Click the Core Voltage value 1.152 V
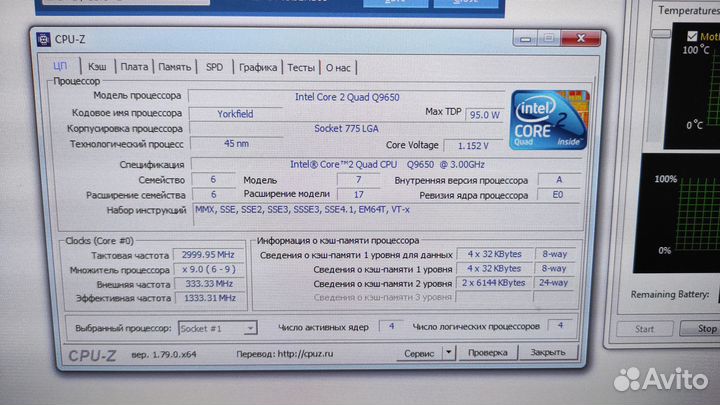 [x=473, y=146]
